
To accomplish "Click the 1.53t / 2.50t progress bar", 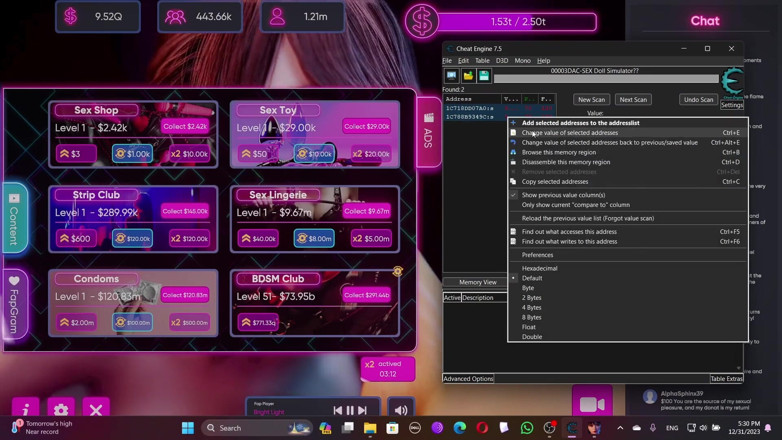I will click(x=518, y=21).
